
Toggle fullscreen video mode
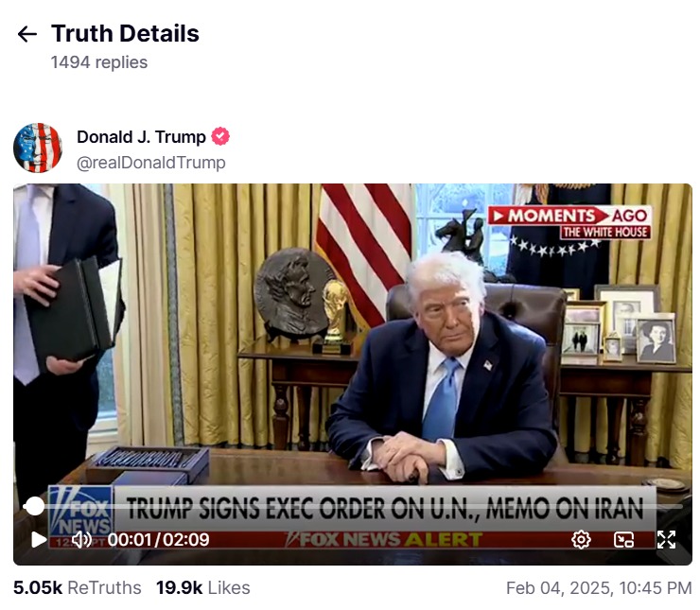666,539
